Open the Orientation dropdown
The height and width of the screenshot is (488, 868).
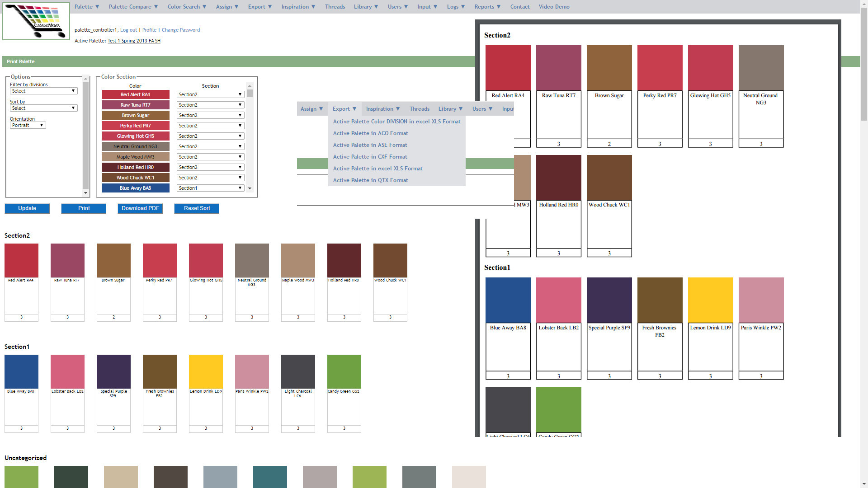tap(28, 125)
